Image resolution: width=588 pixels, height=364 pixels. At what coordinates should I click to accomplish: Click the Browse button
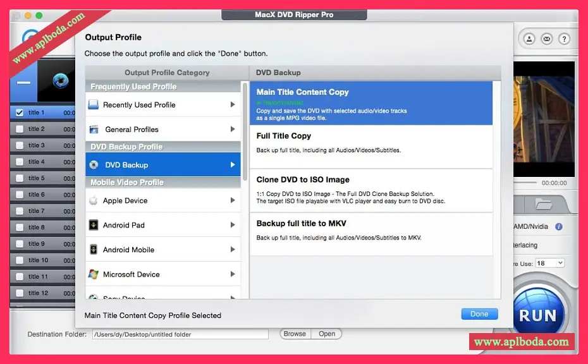click(295, 334)
